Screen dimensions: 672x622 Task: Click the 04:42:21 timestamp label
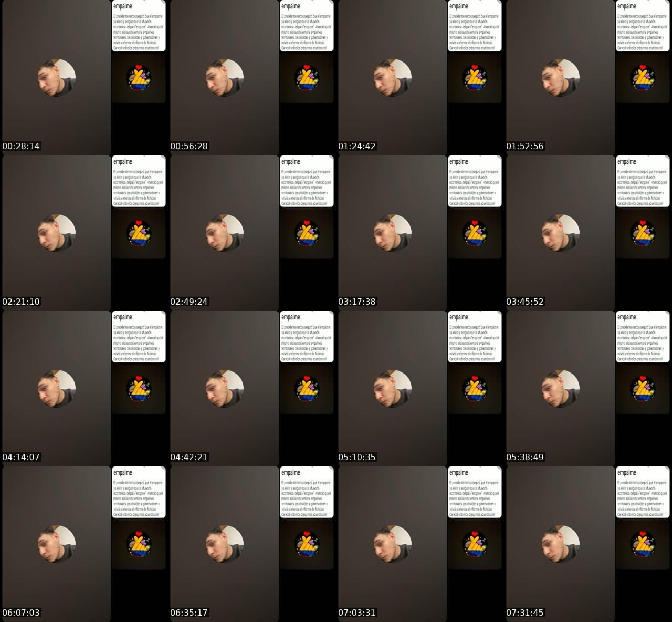click(189, 457)
